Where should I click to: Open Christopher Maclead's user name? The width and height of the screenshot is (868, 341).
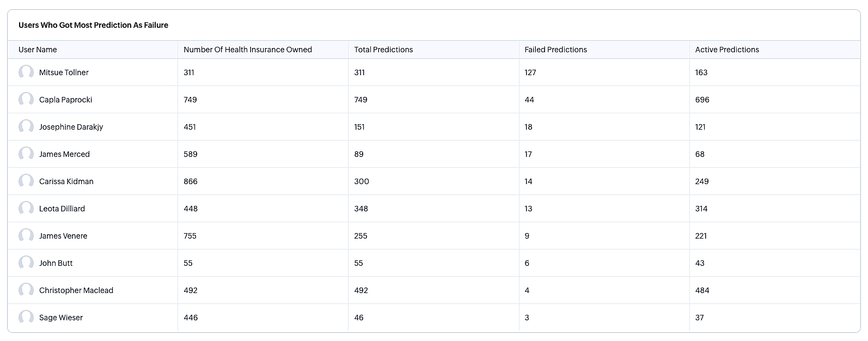[76, 290]
